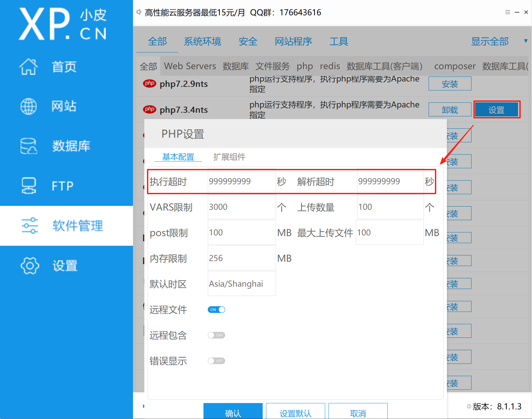Click the speaker announcement icon
532x419 pixels.
point(139,12)
